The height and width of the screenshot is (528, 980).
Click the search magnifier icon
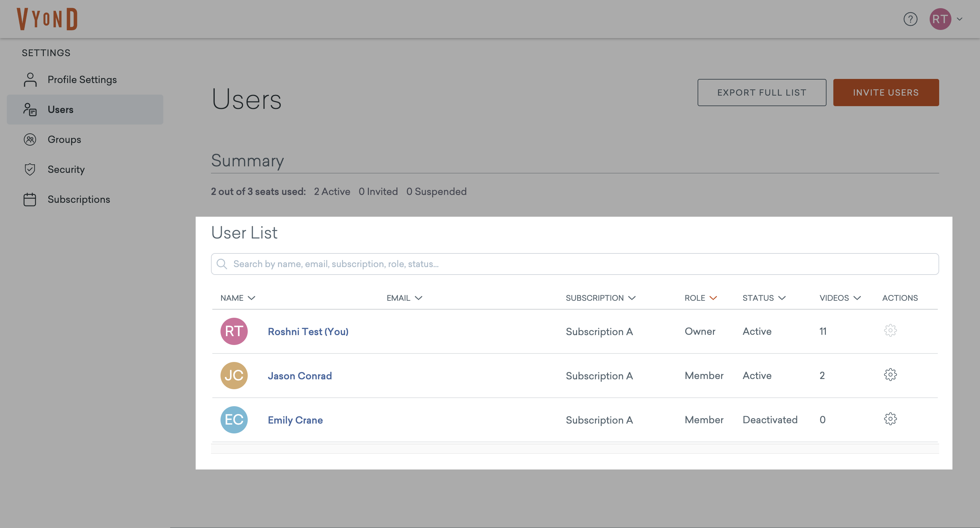222,264
